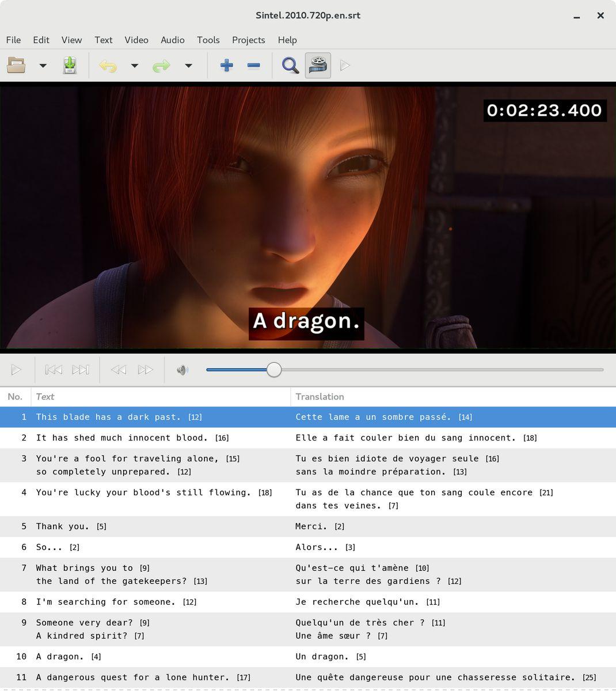Save the subtitle document

70,66
